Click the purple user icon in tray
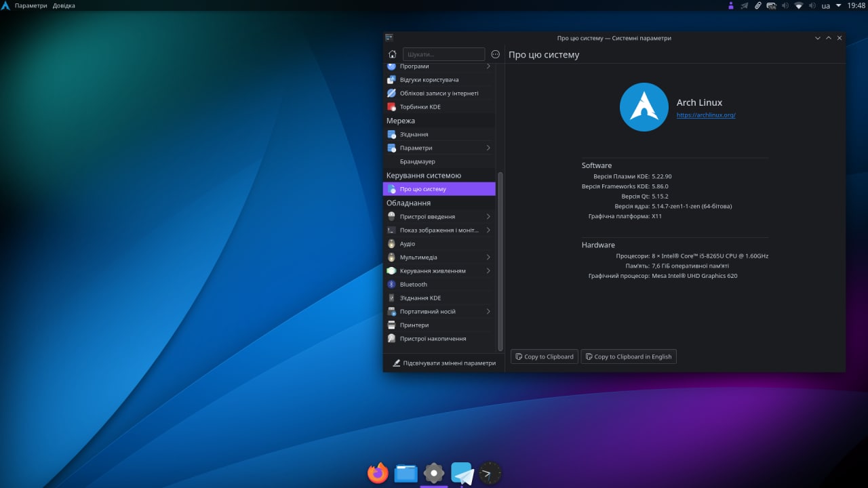 (x=730, y=5)
